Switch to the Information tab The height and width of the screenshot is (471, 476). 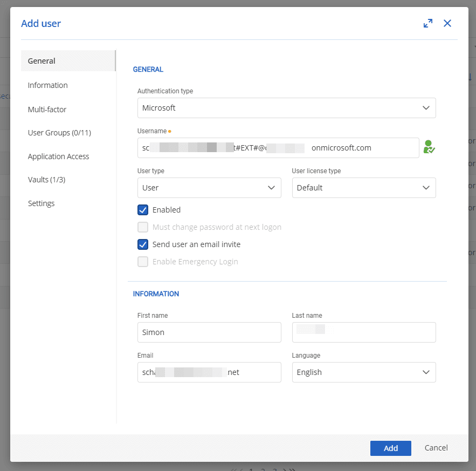point(48,85)
